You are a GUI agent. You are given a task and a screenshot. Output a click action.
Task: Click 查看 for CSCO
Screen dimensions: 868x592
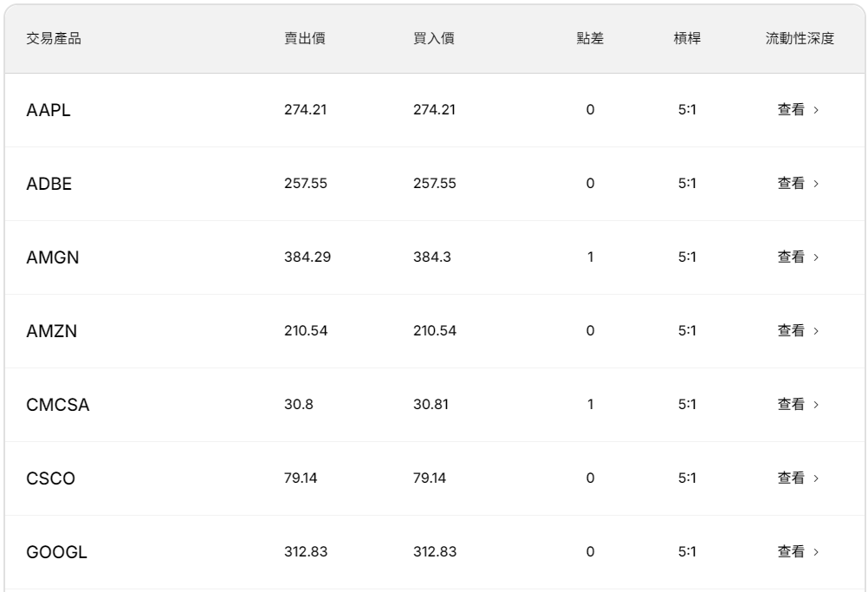(797, 478)
